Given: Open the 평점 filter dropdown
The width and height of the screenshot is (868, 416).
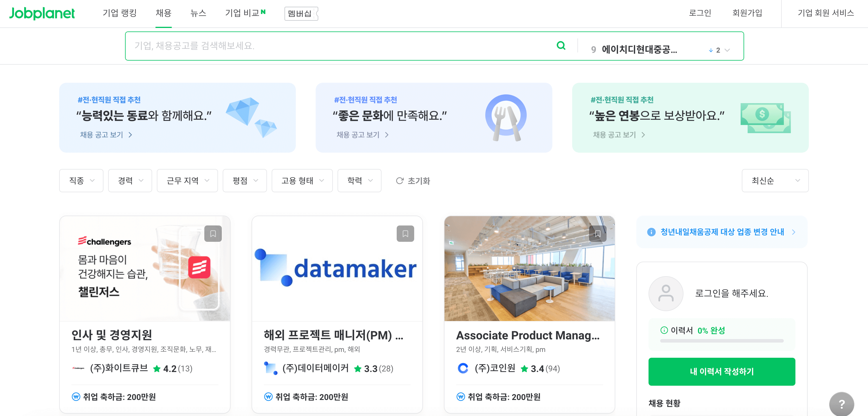Looking at the screenshot, I should click(245, 181).
